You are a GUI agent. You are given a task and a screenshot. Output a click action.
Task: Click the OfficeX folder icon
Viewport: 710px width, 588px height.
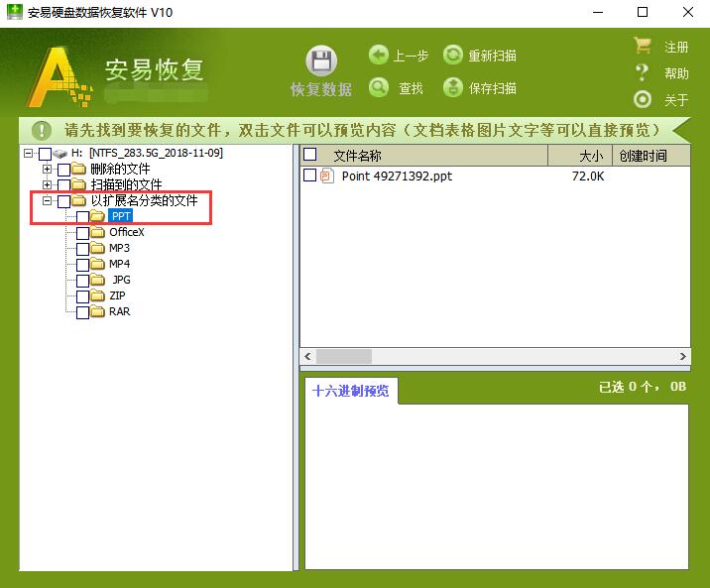(x=97, y=232)
